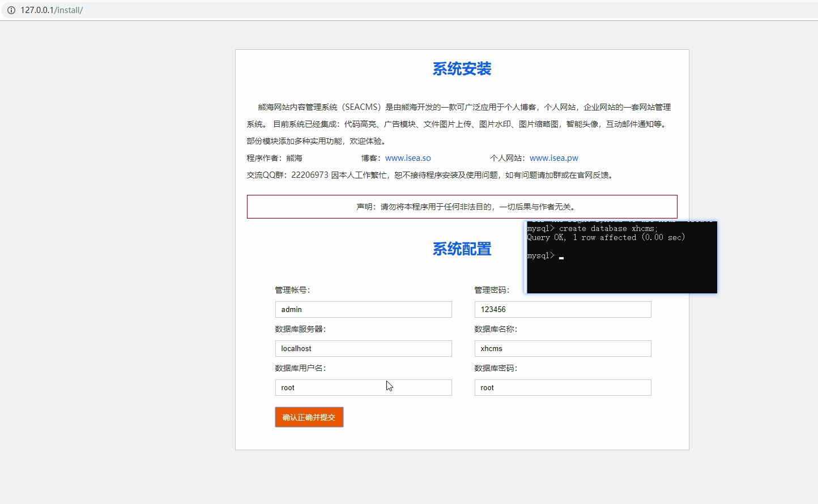Click the 数据库名称 field containing xhcms
The width and height of the screenshot is (818, 504).
(563, 348)
